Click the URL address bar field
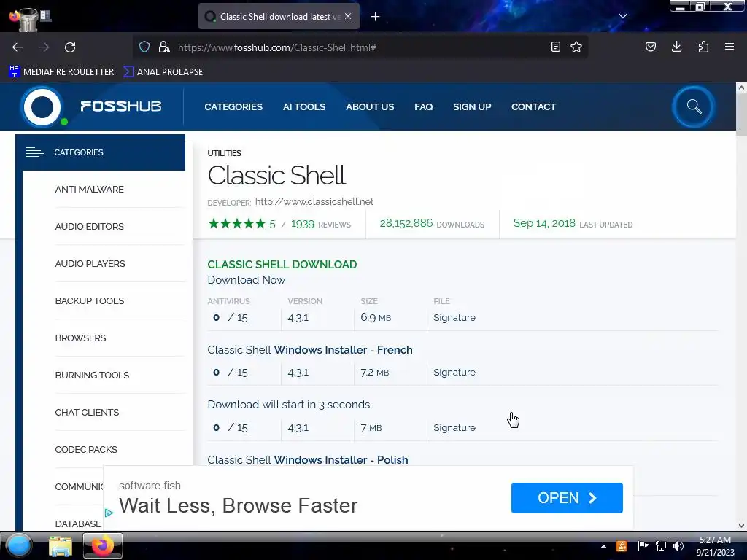The width and height of the screenshot is (747, 560). click(362, 47)
